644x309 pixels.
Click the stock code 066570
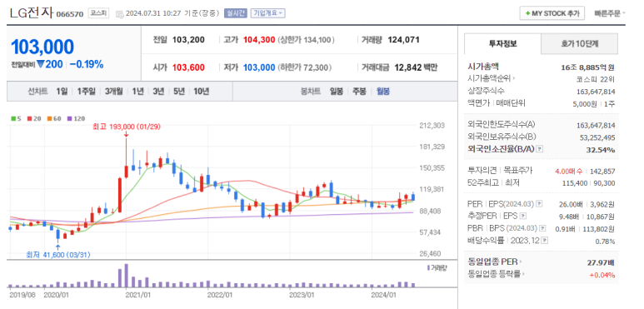pos(69,14)
